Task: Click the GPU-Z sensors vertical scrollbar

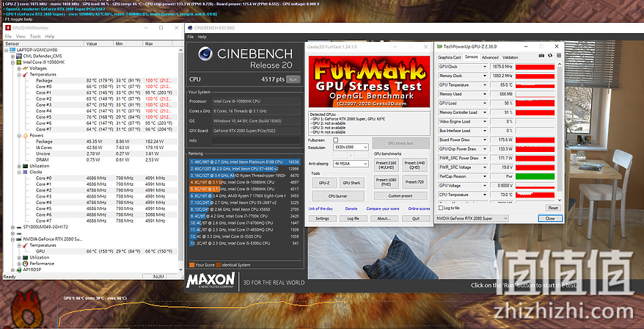Action: 559,131
